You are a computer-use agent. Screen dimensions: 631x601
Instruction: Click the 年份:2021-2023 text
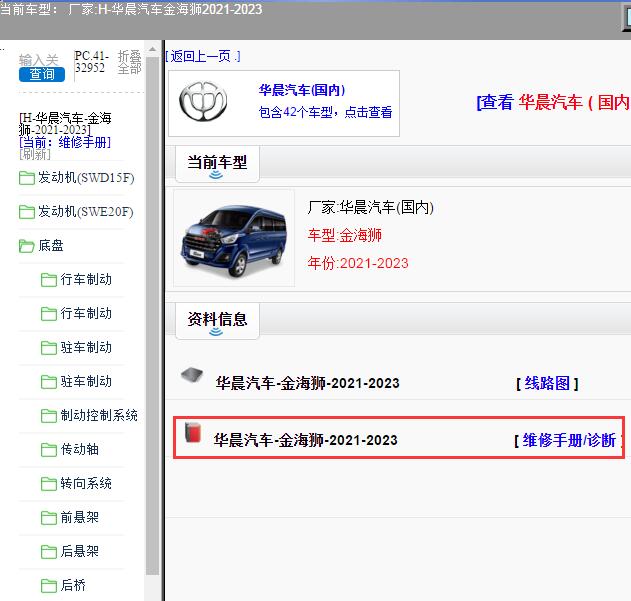tap(358, 263)
